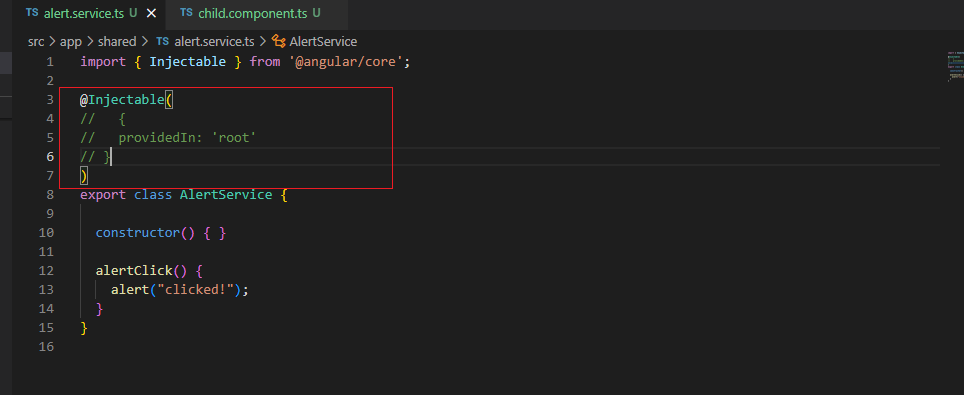Expand the shared breadcrumb folder

tap(116, 42)
